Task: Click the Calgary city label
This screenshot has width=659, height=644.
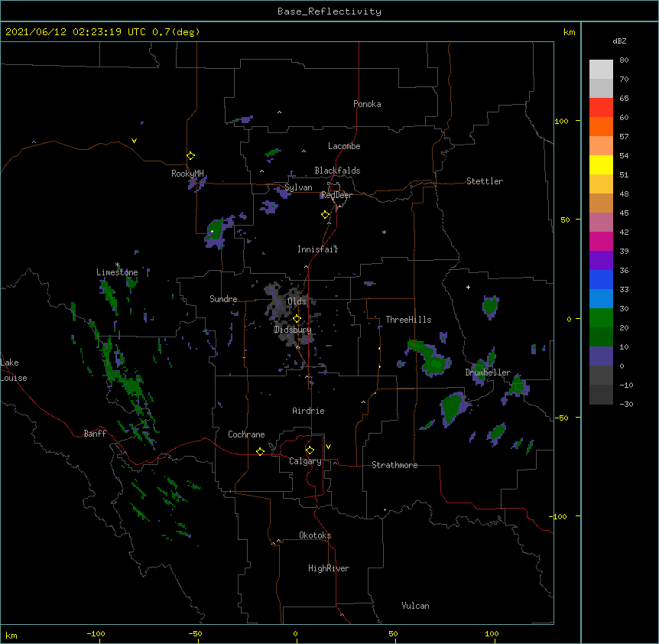Action: pyautogui.click(x=305, y=461)
